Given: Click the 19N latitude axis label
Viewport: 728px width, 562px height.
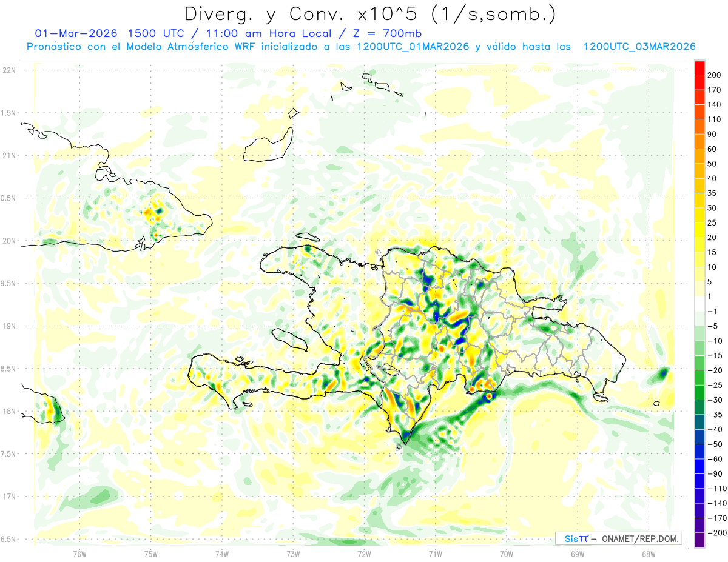Looking at the screenshot, I should point(8,326).
